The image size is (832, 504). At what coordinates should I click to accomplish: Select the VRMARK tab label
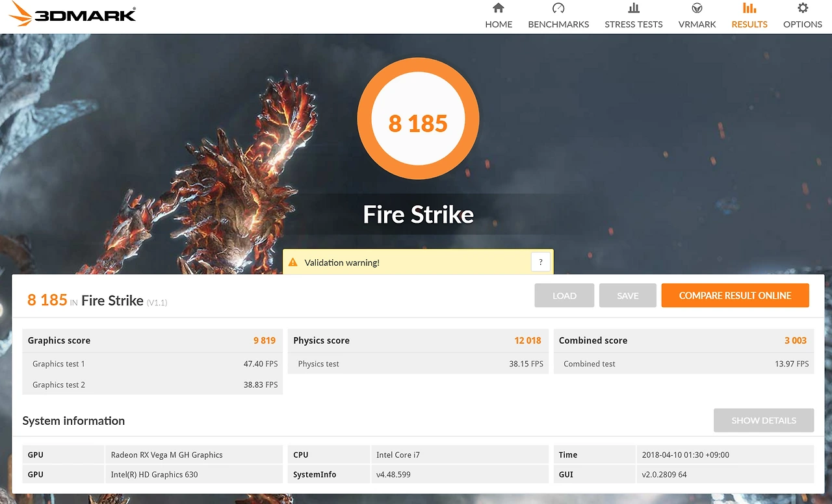[697, 25]
